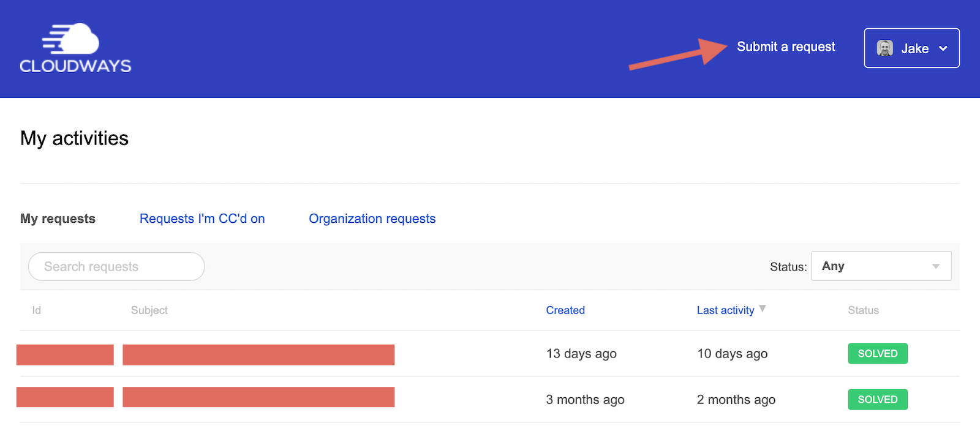This screenshot has height=445, width=980.
Task: Expand the Status filter set to Any
Action: 880,266
